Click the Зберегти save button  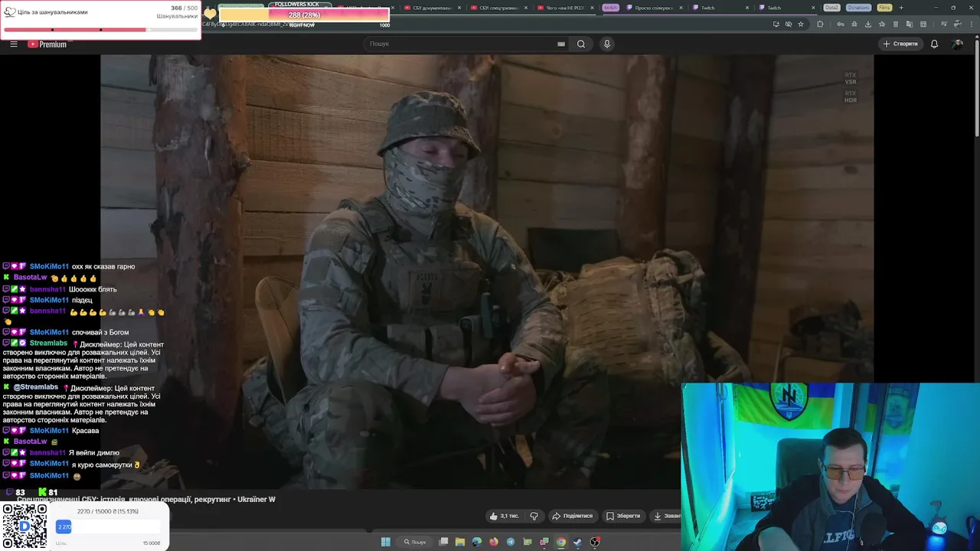623,516
